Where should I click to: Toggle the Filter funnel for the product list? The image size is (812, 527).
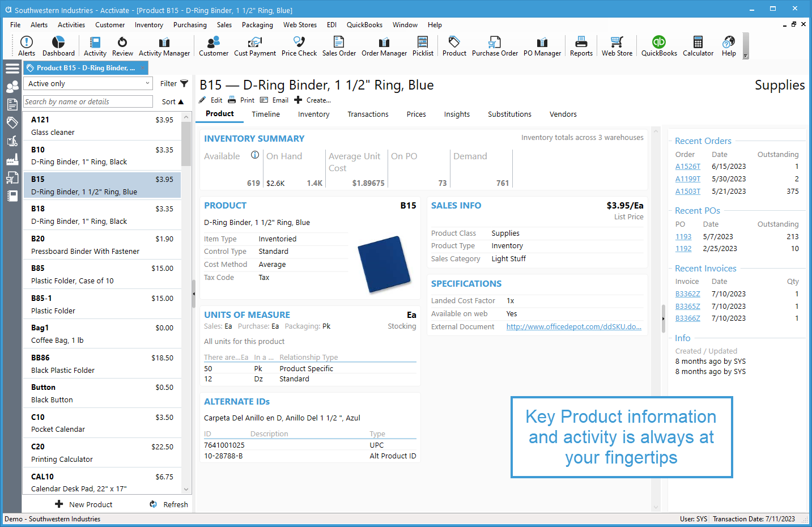pyautogui.click(x=184, y=83)
